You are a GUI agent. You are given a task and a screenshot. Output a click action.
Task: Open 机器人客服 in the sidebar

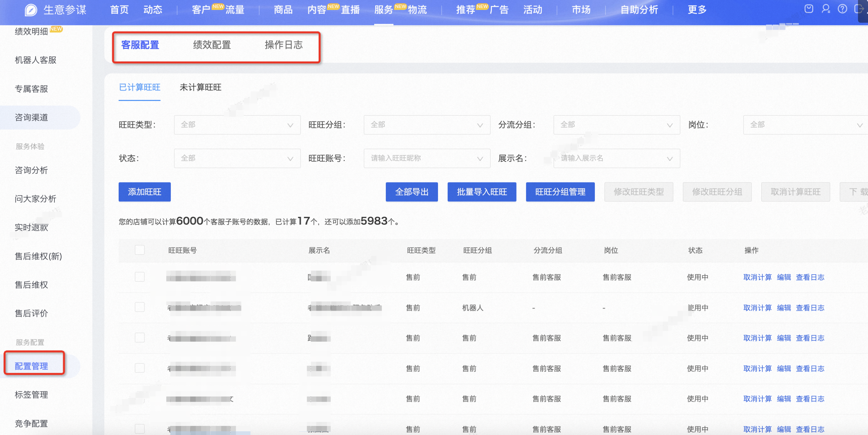pos(35,60)
